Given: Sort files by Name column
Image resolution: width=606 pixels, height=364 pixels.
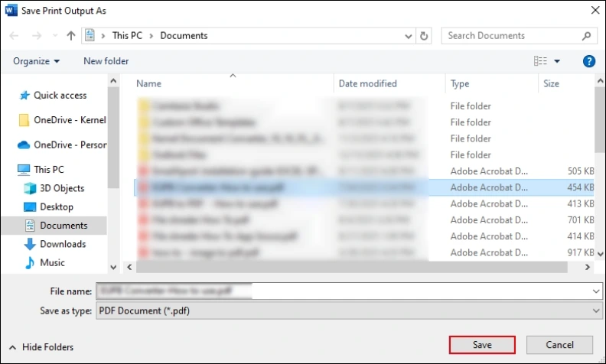Looking at the screenshot, I should (148, 84).
